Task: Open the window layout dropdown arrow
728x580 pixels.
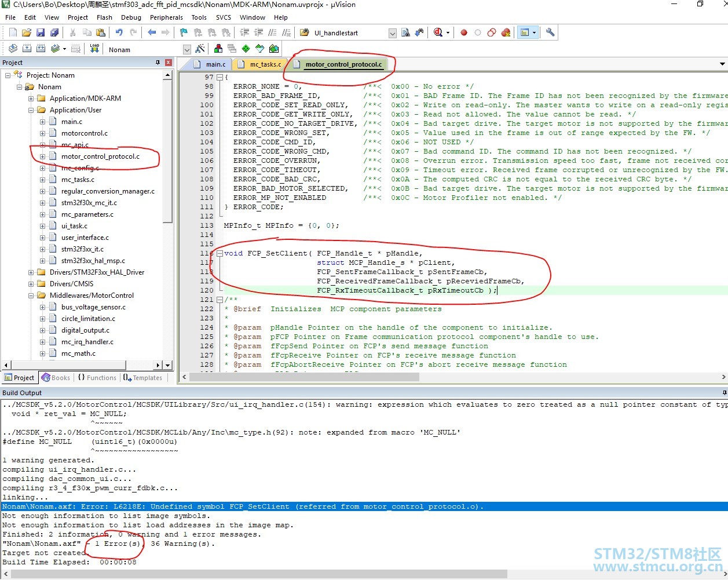Action: 534,32
